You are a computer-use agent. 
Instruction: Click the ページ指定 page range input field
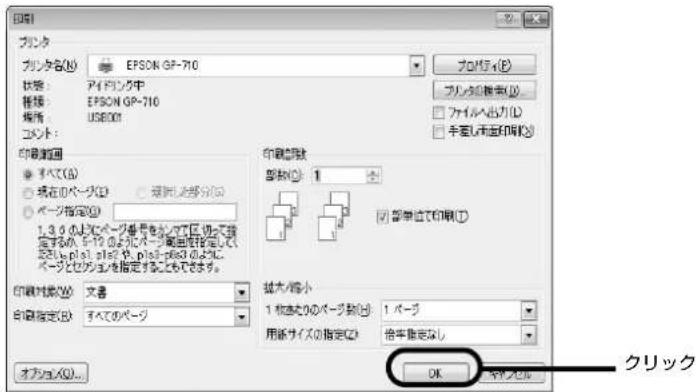coord(175,212)
